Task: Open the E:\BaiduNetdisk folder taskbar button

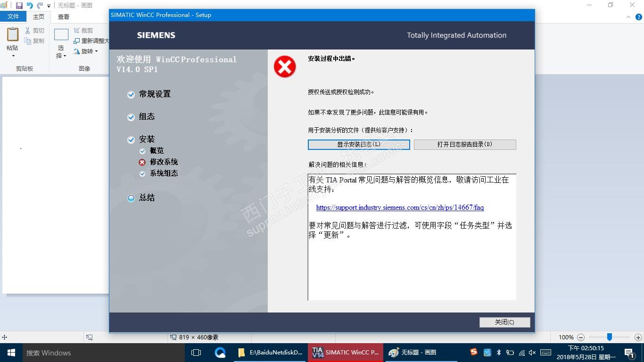Action: pos(270,353)
